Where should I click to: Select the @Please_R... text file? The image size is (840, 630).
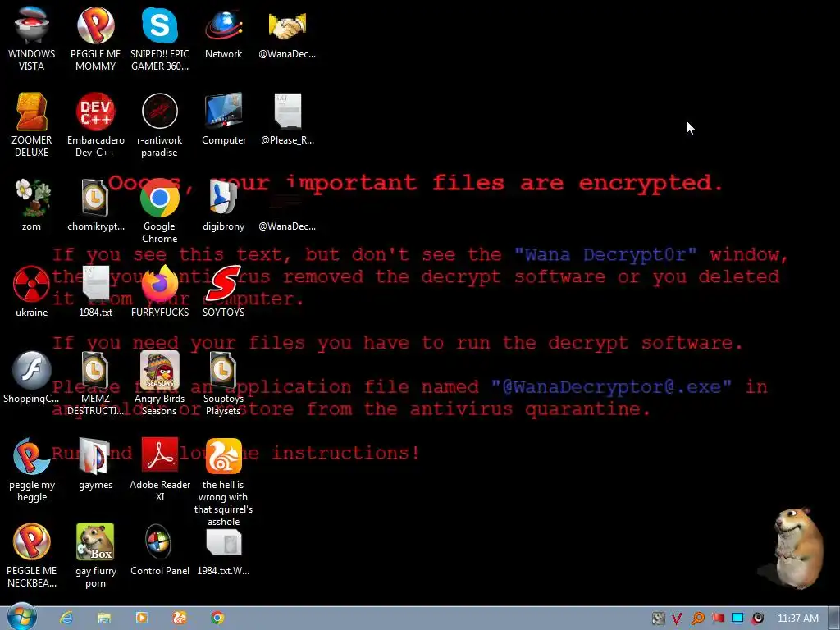click(287, 119)
